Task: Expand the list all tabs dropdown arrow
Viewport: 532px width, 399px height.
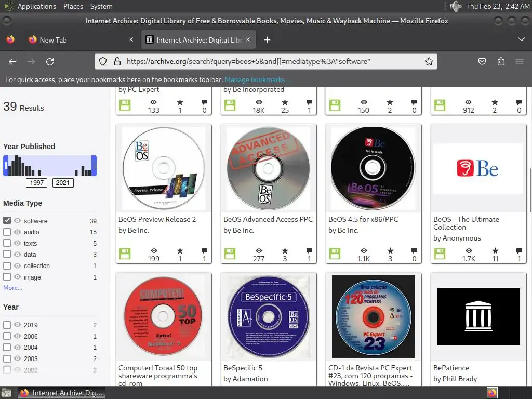Action: (x=522, y=39)
